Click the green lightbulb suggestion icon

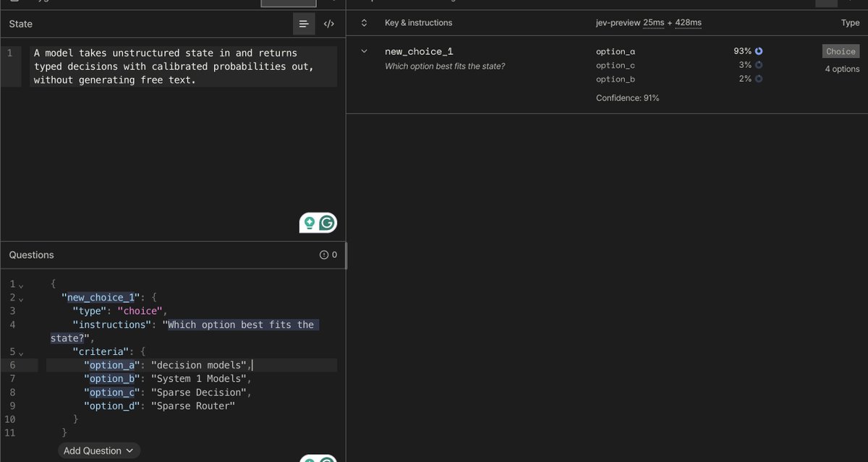(x=310, y=223)
